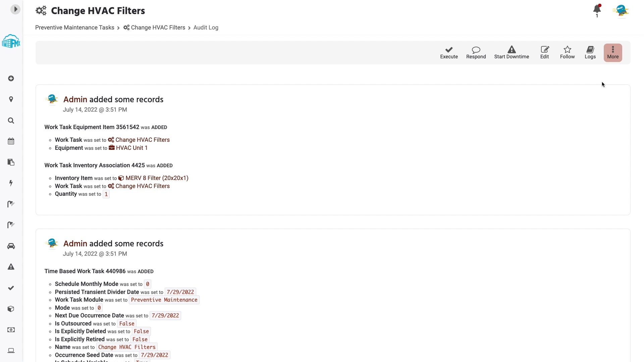Open the More actions menu
The height and width of the screenshot is (362, 644).
613,53
